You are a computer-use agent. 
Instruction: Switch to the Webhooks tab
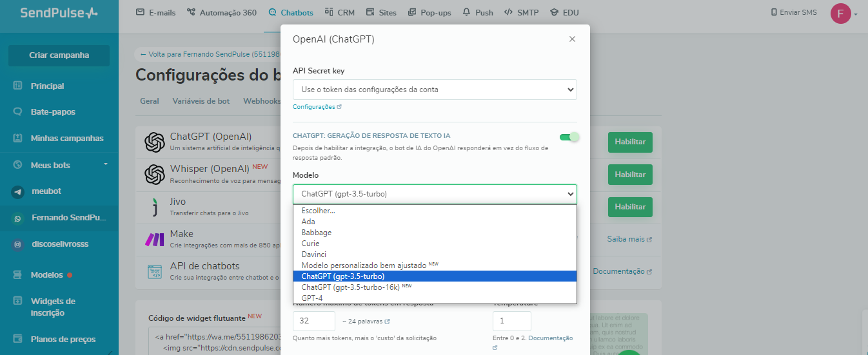click(x=262, y=101)
